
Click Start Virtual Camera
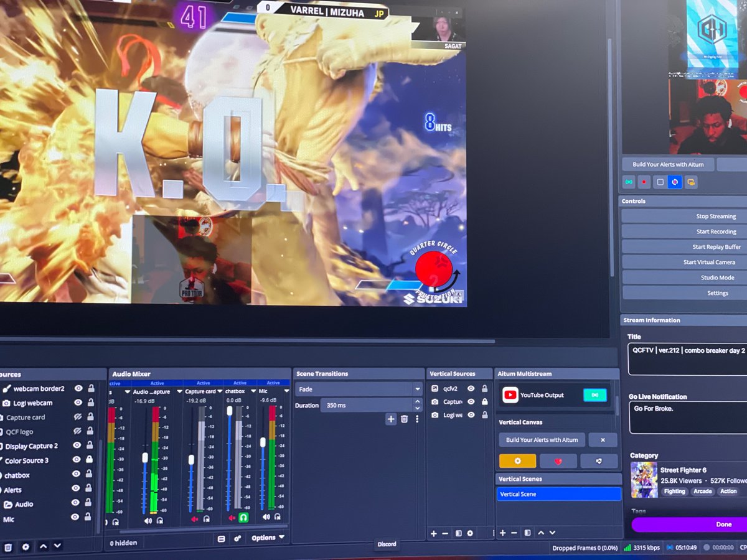(x=685, y=262)
